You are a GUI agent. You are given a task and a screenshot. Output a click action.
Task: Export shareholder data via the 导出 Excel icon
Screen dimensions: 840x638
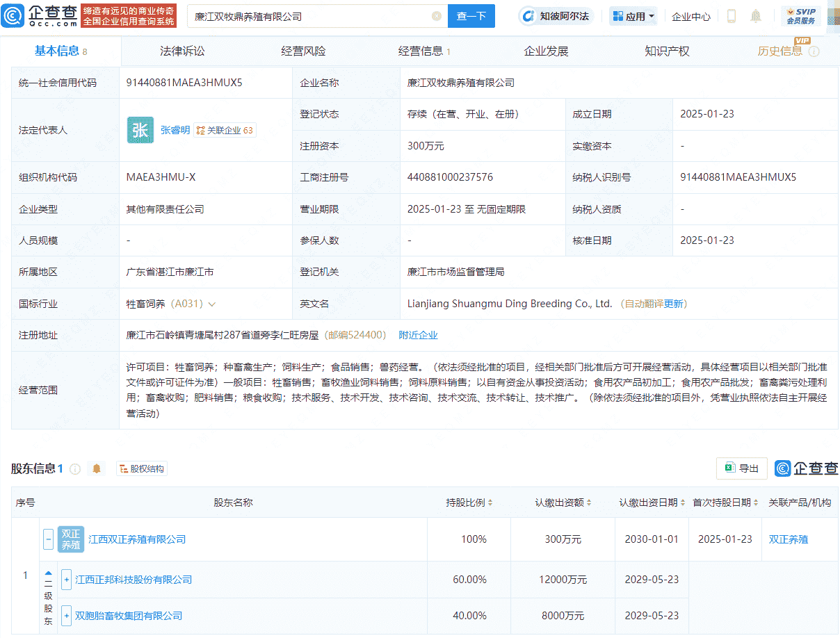click(x=741, y=468)
